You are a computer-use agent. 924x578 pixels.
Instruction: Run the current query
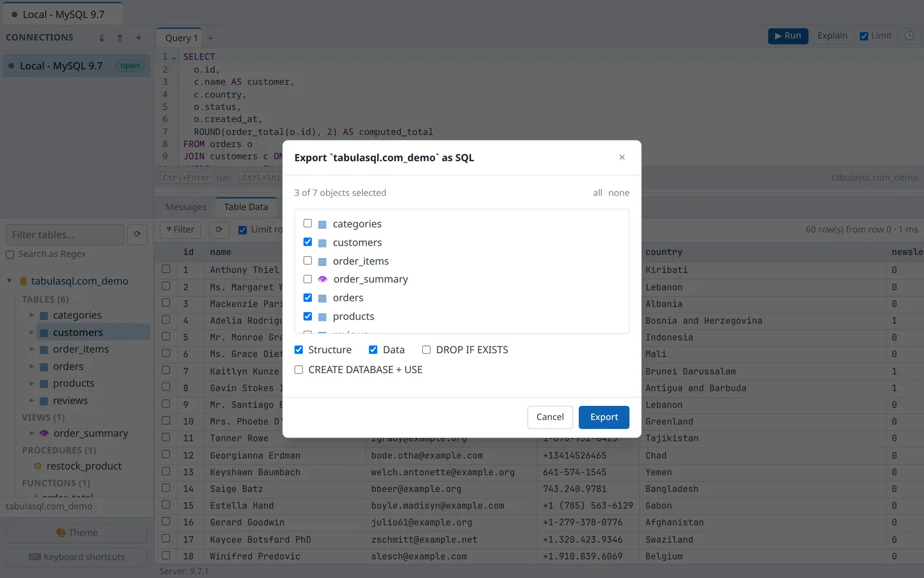(788, 36)
